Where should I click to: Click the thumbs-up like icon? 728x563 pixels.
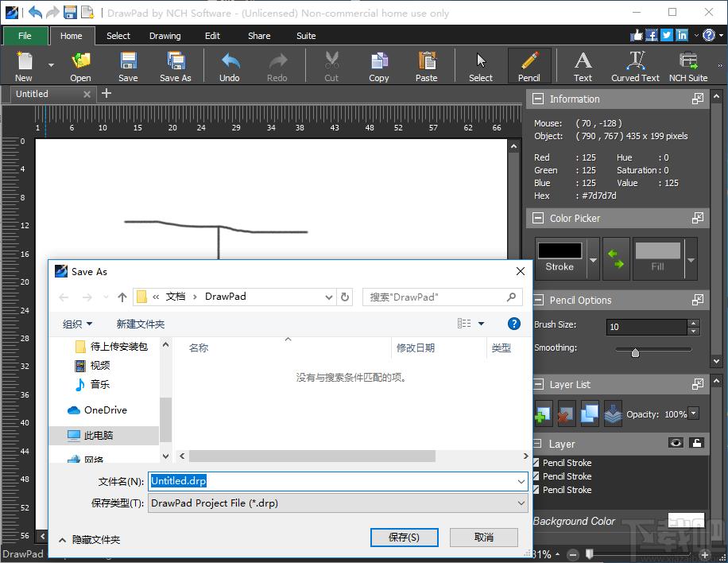point(637,35)
